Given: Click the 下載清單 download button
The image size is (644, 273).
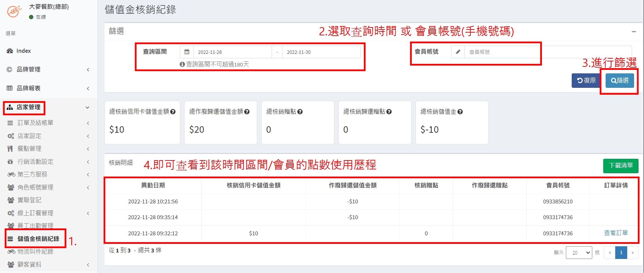Looking at the screenshot, I should click(x=620, y=166).
